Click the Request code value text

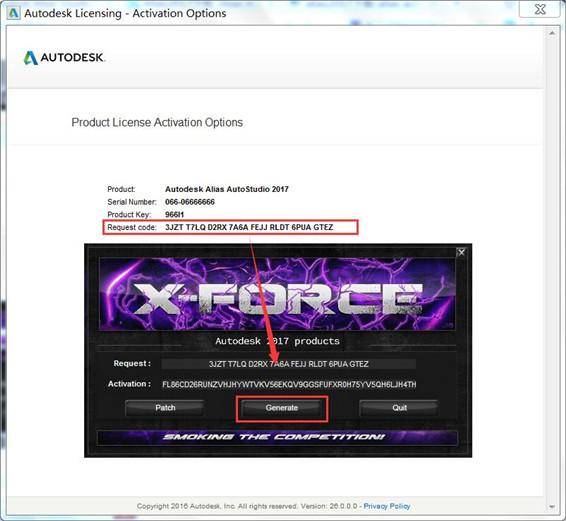pos(249,227)
